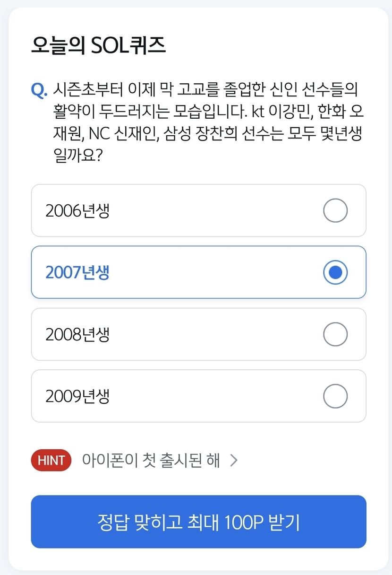The width and height of the screenshot is (392, 575).
Task: Click the highlighted 2007년생 answer label
Action: click(x=77, y=273)
